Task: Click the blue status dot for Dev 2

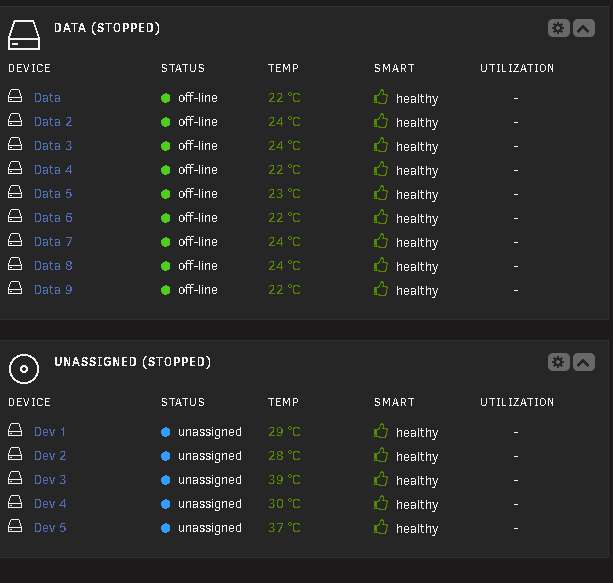Action: pos(166,456)
